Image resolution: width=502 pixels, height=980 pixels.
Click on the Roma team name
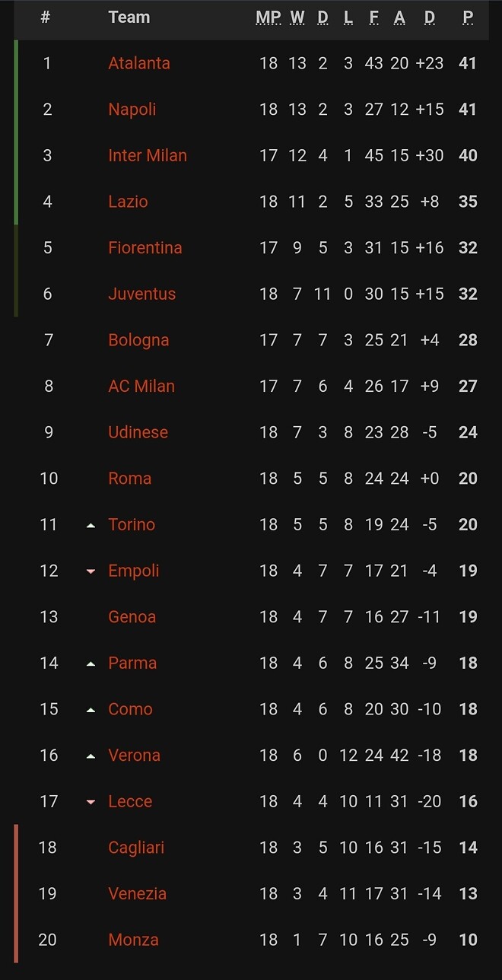tap(130, 479)
